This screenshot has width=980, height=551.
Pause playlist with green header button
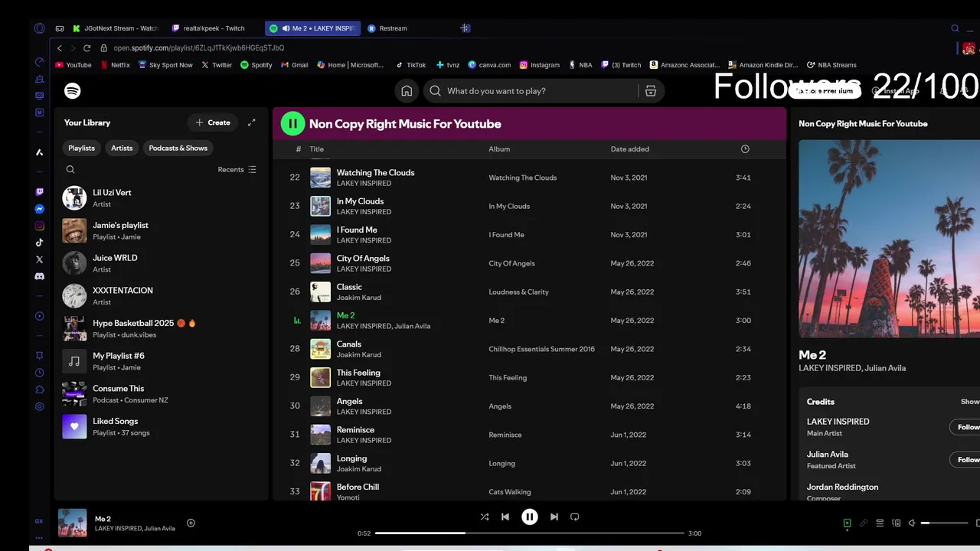tap(292, 123)
